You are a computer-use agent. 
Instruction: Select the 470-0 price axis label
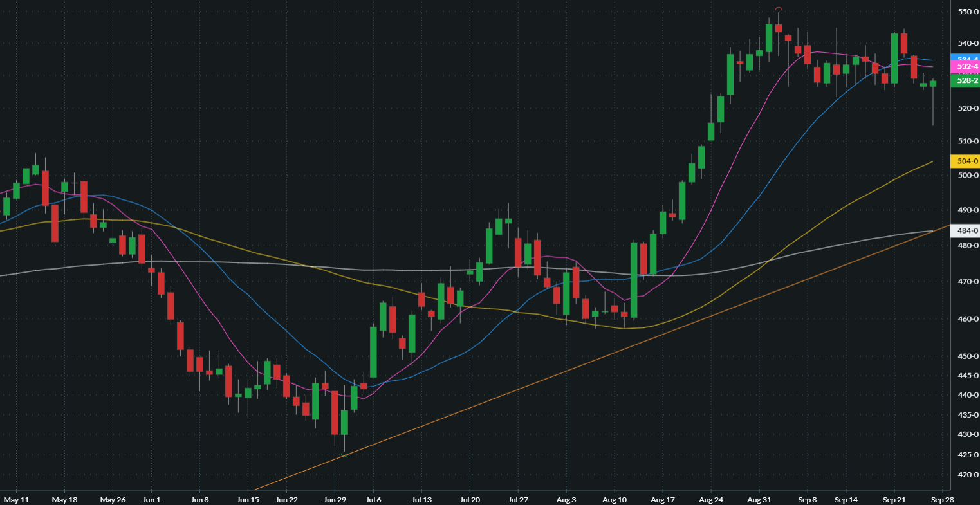(x=968, y=281)
